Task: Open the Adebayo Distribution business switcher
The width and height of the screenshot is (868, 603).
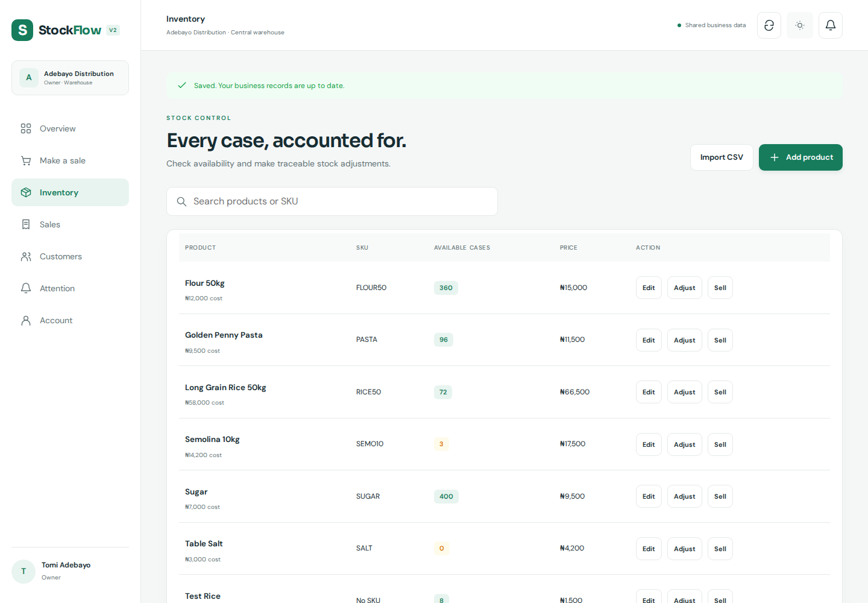Action: tap(70, 78)
